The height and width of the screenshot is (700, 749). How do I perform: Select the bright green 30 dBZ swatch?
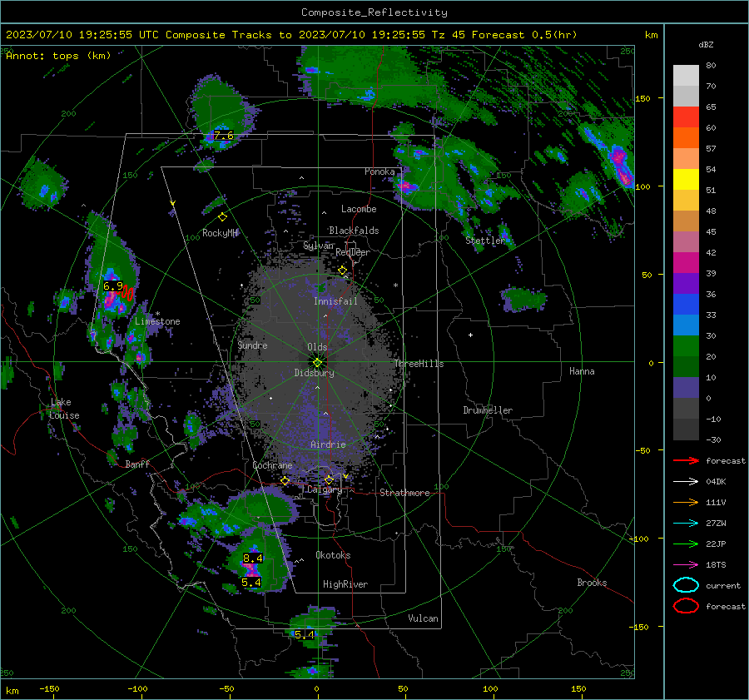(686, 345)
